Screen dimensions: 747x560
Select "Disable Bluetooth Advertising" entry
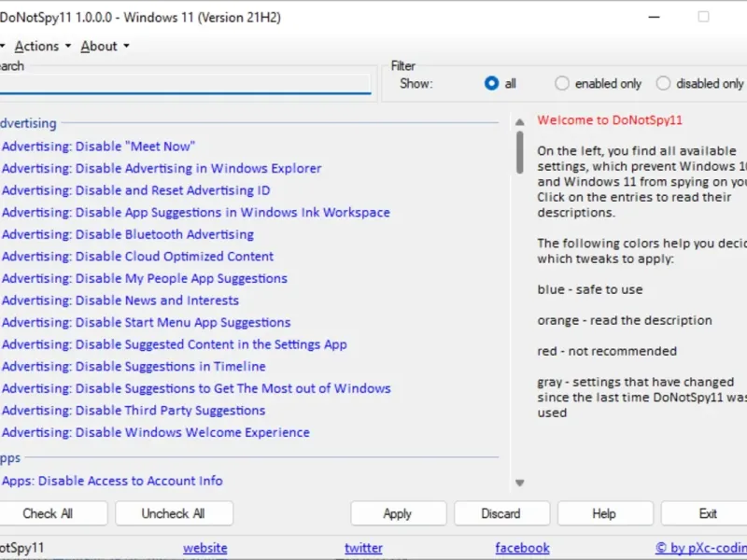128,234
